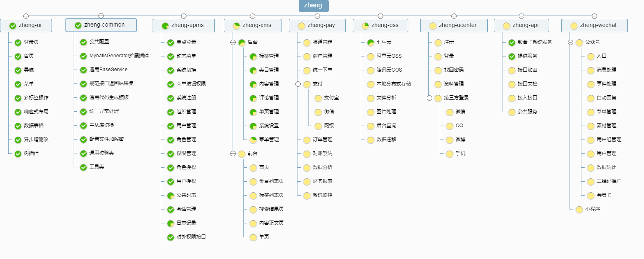The width and height of the screenshot is (644, 259).
Task: Click the status icon next to 数据迁移
Action: click(x=371, y=140)
